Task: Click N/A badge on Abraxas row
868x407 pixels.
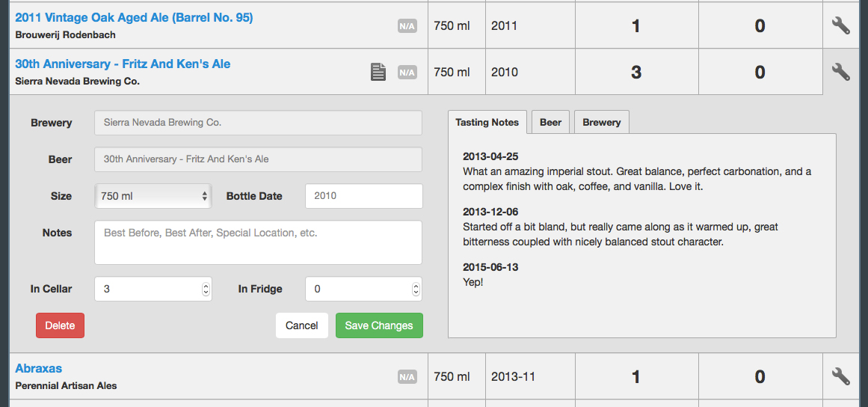Action: tap(407, 377)
